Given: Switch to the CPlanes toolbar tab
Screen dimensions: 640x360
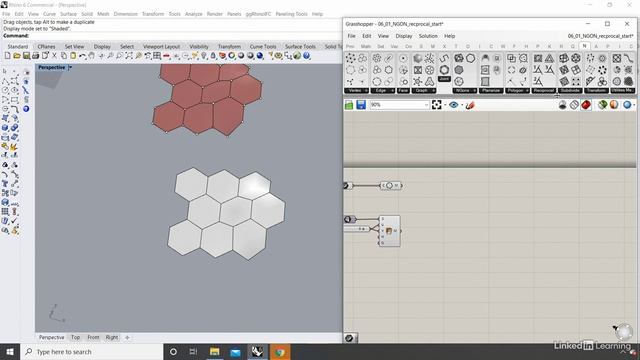Looking at the screenshot, I should (x=46, y=47).
